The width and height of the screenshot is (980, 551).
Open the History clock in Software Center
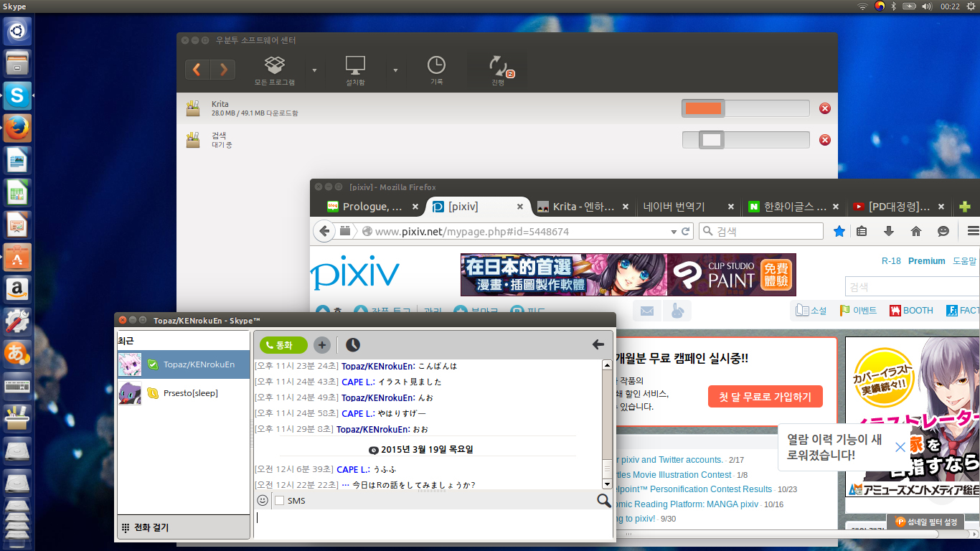click(436, 70)
